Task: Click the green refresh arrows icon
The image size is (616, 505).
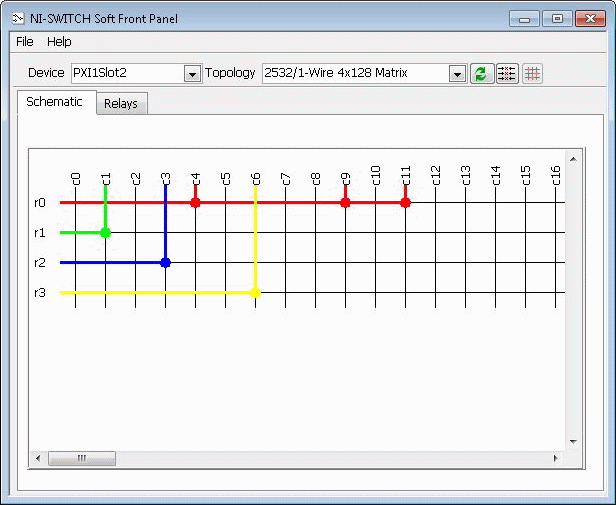Action: 482,74
